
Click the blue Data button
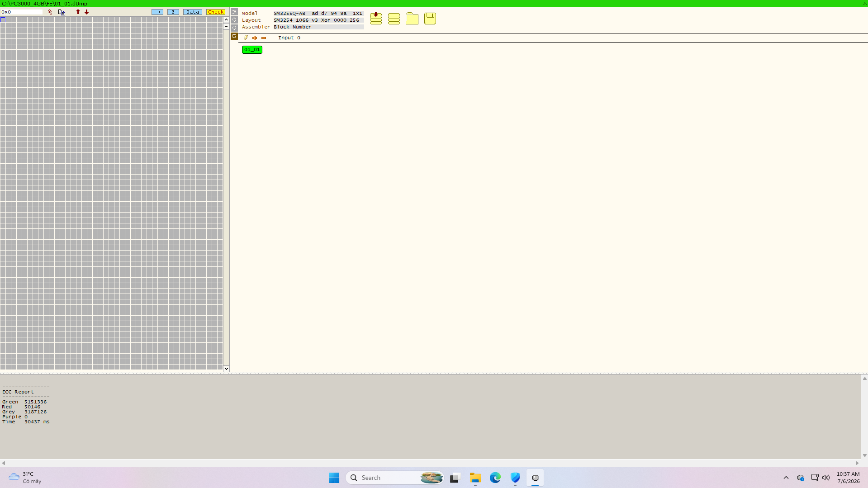click(193, 12)
